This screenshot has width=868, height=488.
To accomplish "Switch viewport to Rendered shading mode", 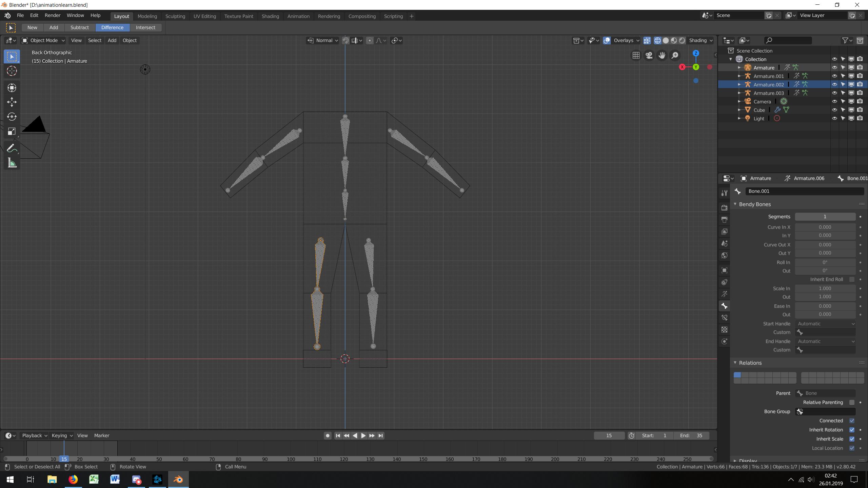I will tap(682, 40).
